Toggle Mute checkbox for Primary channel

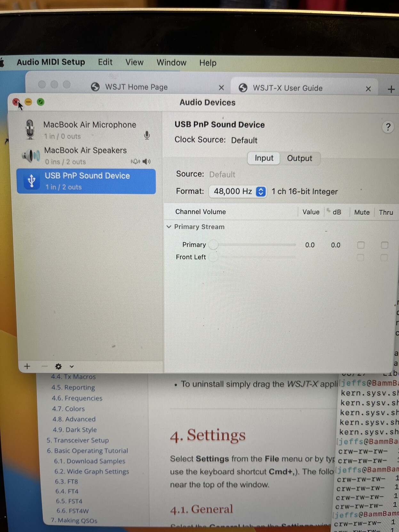pos(361,245)
